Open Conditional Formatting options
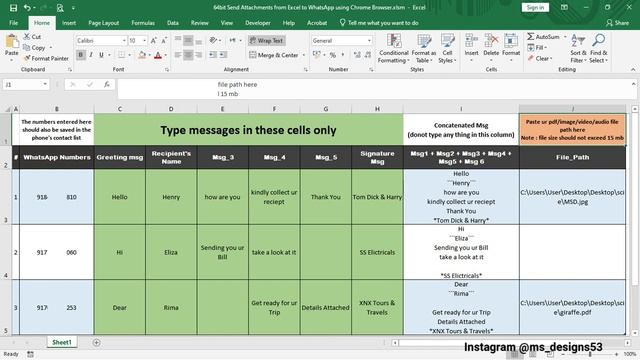The height and width of the screenshot is (360, 640). (x=393, y=49)
